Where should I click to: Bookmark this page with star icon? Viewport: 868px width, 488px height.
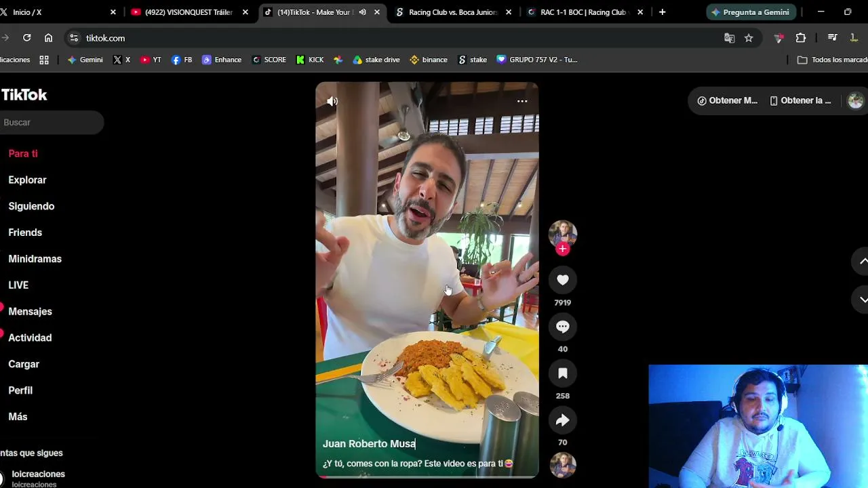pyautogui.click(x=749, y=38)
